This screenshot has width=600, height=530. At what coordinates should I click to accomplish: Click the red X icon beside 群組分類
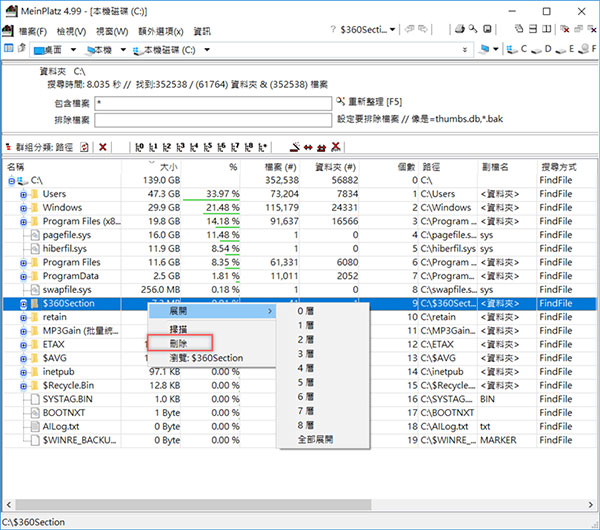tap(103, 147)
